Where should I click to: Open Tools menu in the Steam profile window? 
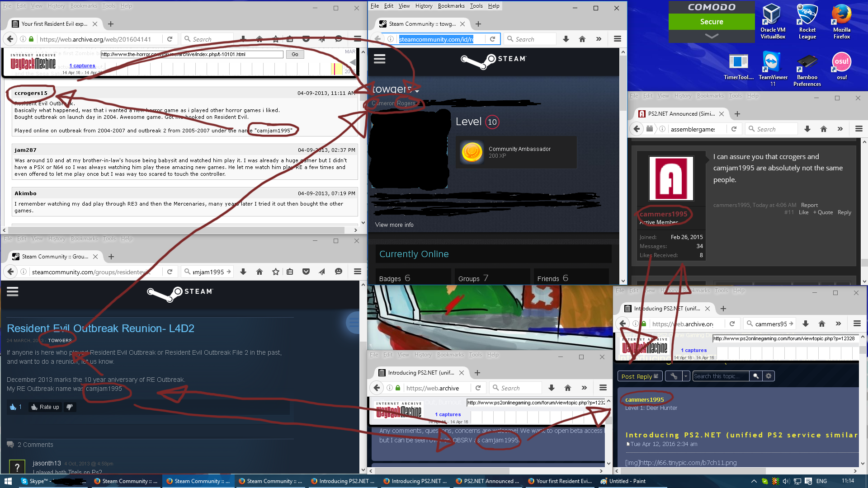click(x=476, y=6)
